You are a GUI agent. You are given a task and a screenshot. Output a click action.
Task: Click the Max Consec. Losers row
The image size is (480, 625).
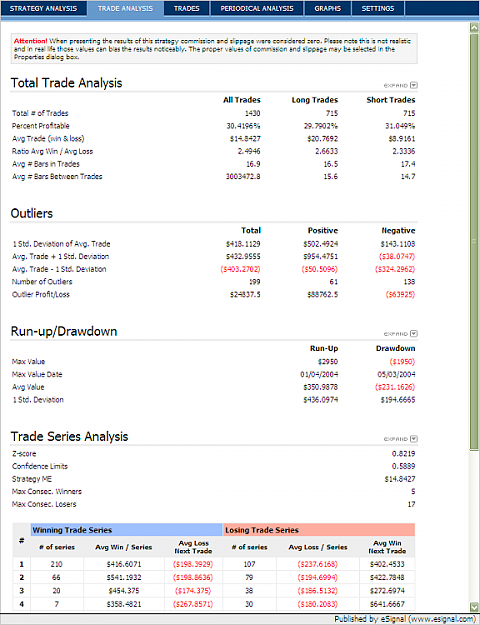(214, 504)
